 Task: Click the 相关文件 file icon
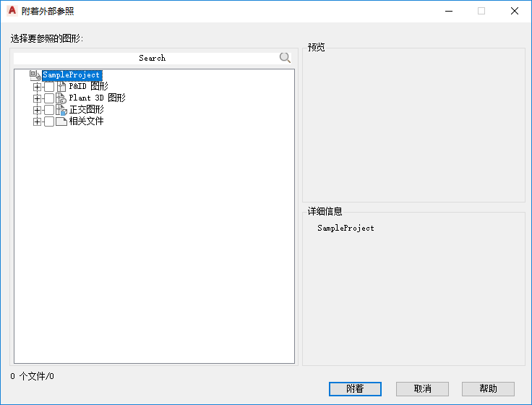click(x=61, y=121)
